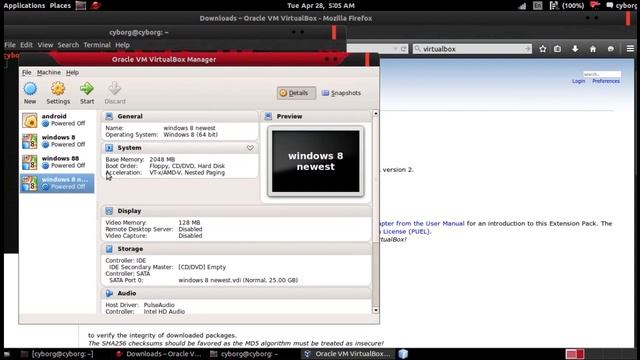Click the Storage section icon
This screenshot has width=640, height=360.
tap(109, 249)
